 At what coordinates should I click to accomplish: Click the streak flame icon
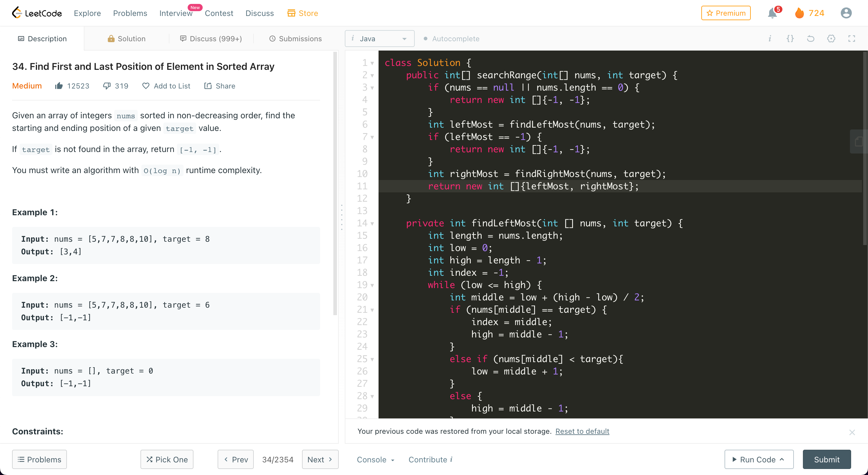pos(799,13)
